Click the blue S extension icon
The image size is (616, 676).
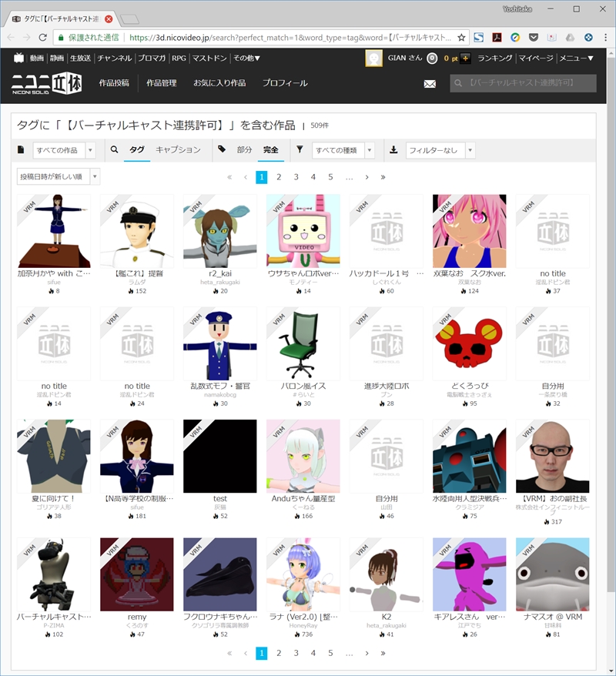pos(478,38)
